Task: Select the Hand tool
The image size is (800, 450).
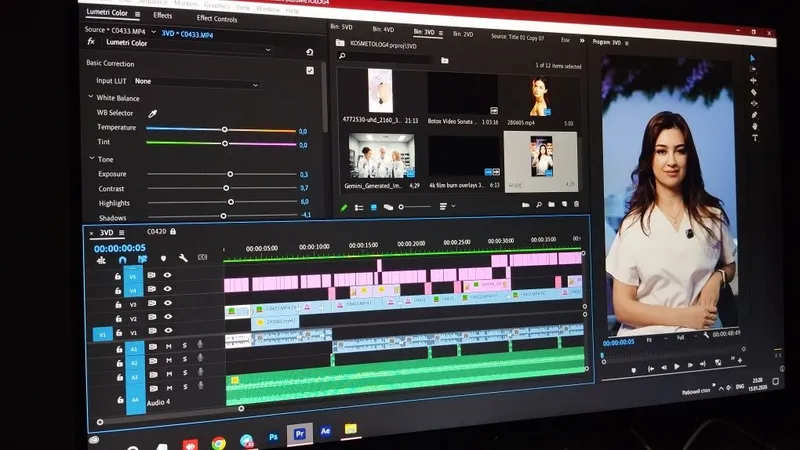Action: [755, 126]
